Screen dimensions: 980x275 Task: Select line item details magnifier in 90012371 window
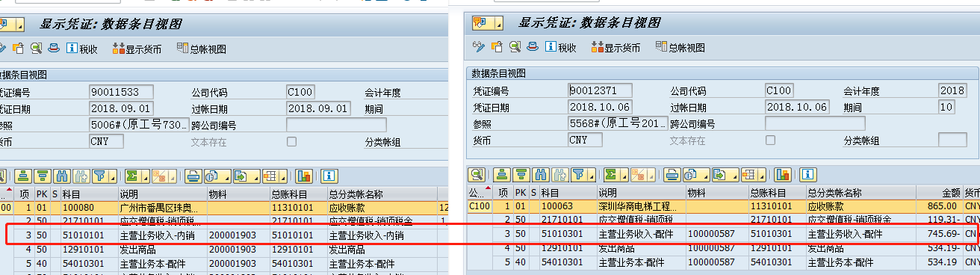point(515,47)
